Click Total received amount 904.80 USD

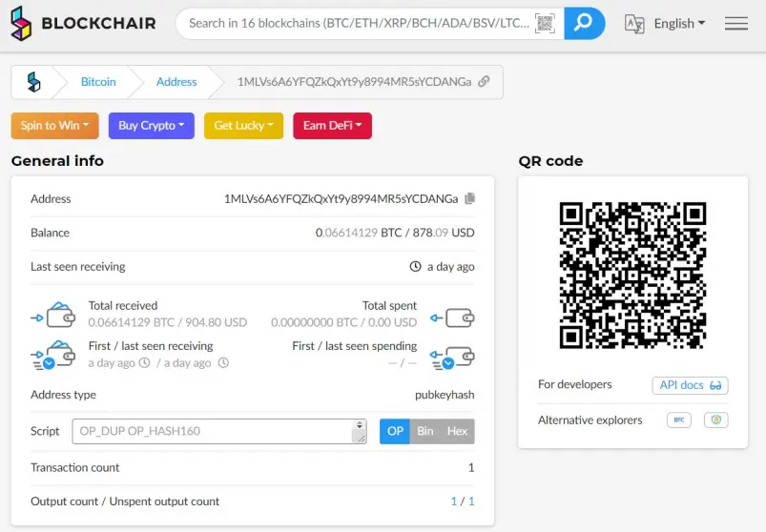click(x=216, y=322)
